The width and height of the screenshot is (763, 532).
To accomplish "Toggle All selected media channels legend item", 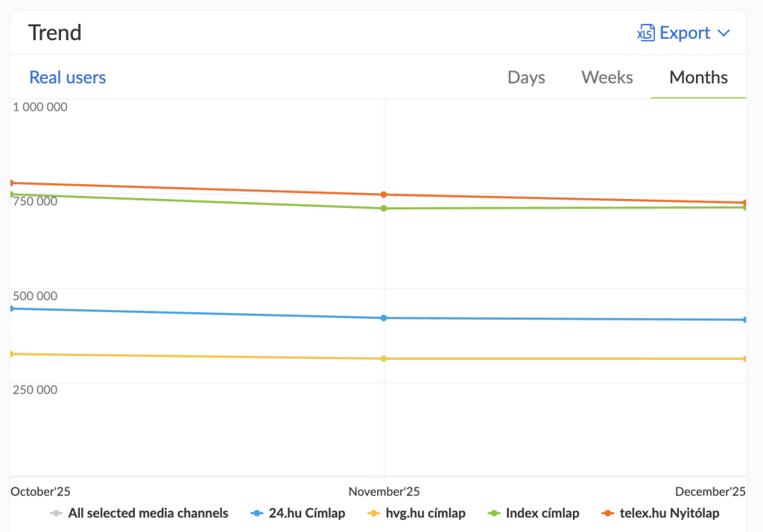I will (x=148, y=513).
